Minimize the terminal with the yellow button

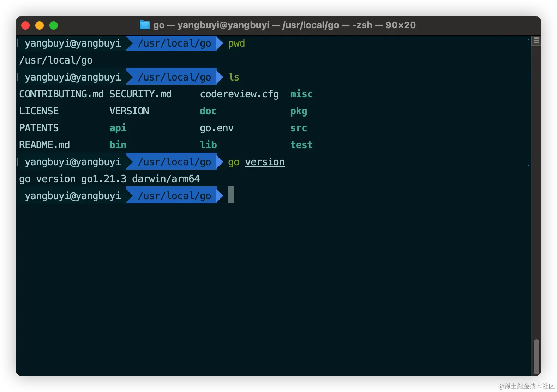40,25
